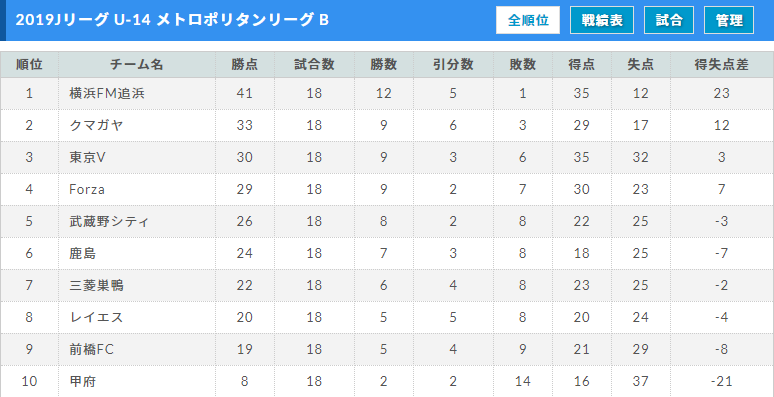This screenshot has height=397, width=774.
Task: Switch to the 戦績表 tab
Action: pos(602,20)
